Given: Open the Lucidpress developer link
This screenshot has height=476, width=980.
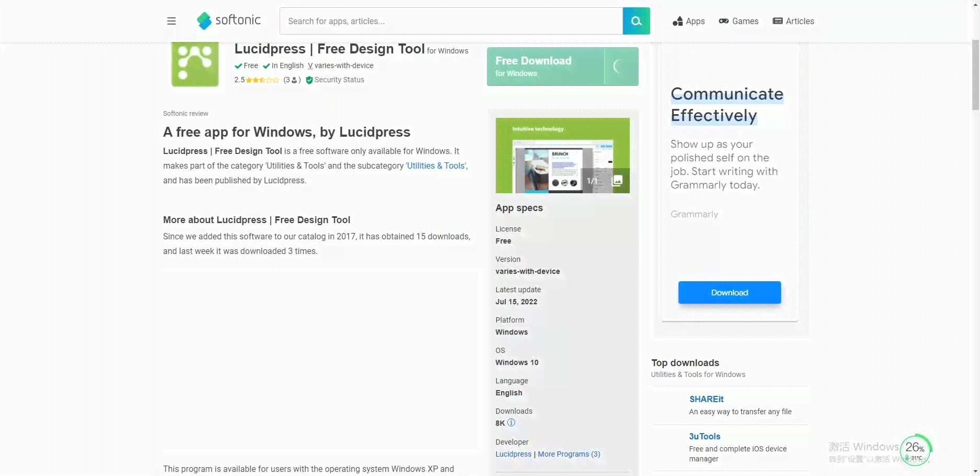Looking at the screenshot, I should click(x=513, y=454).
